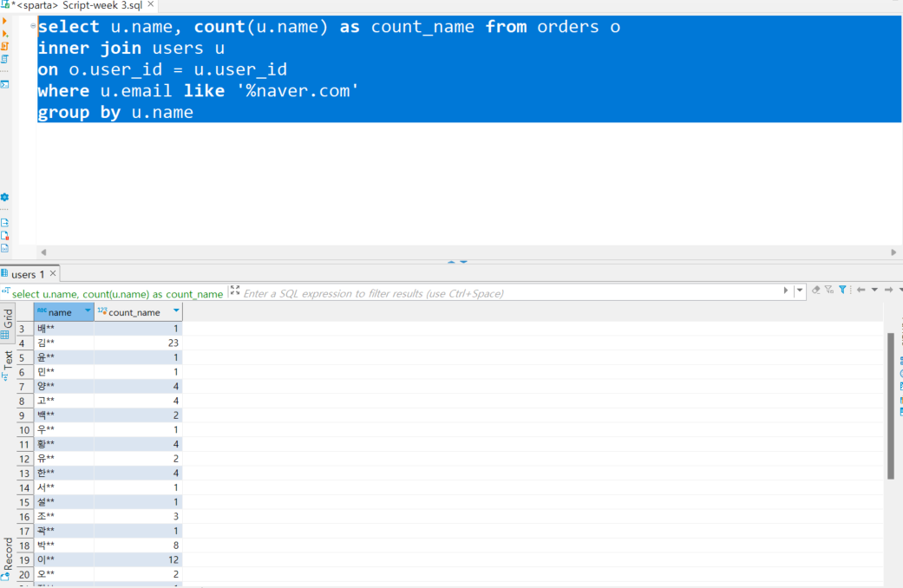Click the expand filter panel icon
This screenshot has height=588, width=903.
pyautogui.click(x=235, y=291)
